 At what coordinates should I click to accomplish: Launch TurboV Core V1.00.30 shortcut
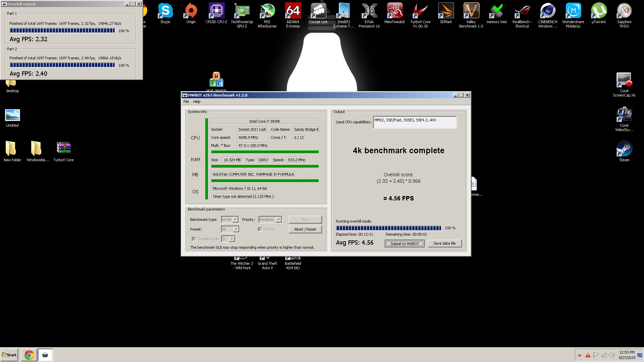(x=420, y=15)
